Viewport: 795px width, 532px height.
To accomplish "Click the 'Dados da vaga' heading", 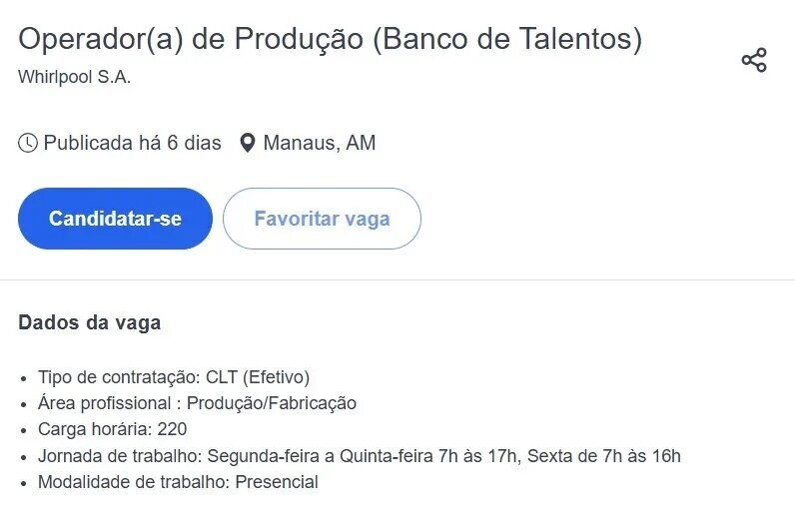I will (x=89, y=322).
